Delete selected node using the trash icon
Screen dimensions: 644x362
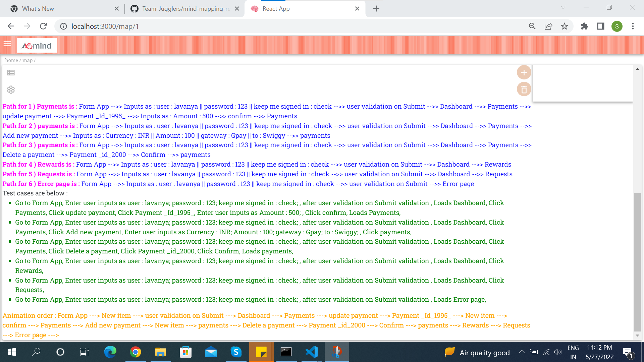[x=524, y=89]
